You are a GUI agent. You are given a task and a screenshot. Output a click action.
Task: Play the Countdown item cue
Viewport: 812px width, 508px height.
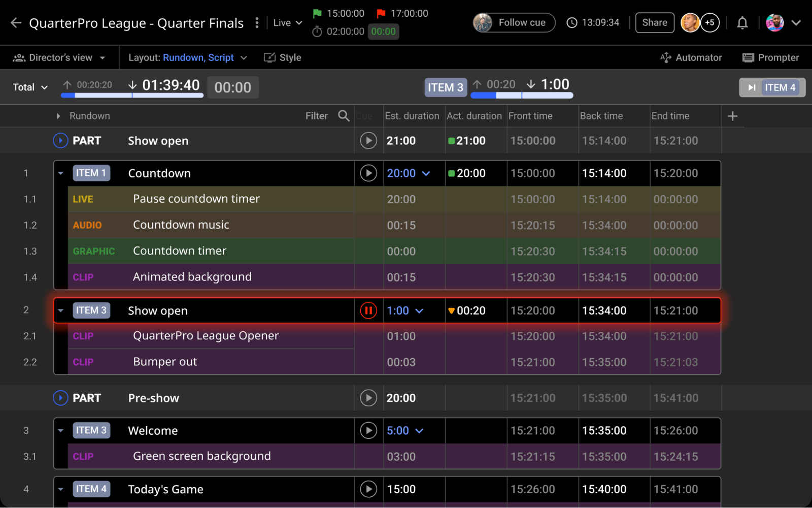pyautogui.click(x=368, y=173)
